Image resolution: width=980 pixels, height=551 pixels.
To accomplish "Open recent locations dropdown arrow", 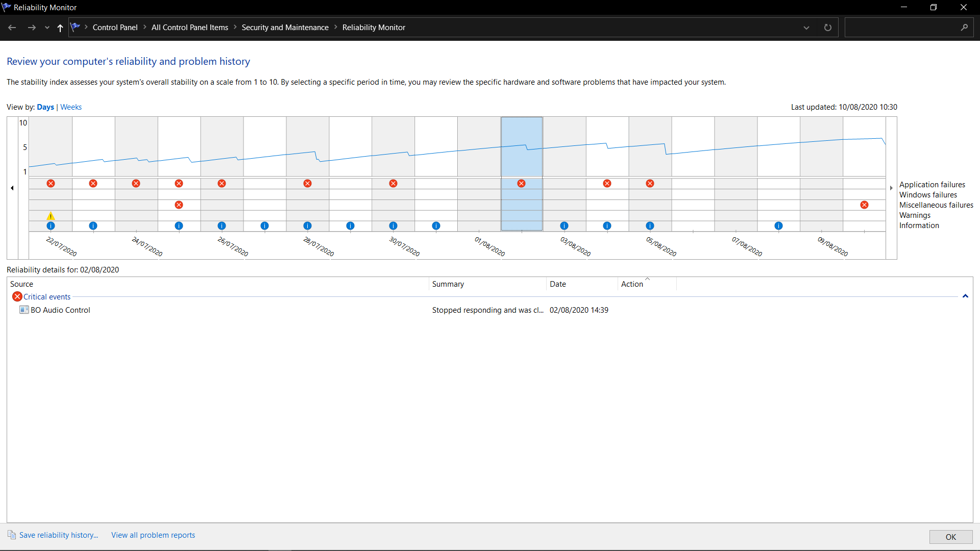I will pyautogui.click(x=47, y=28).
